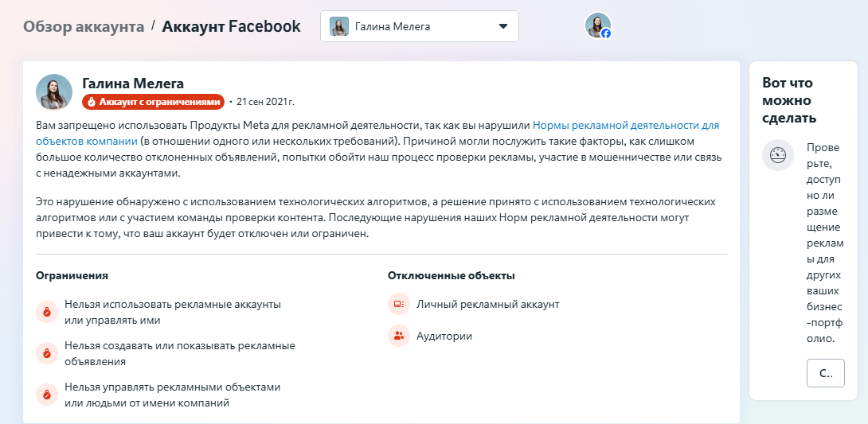Click the restriction text Нельзя использовать рекламные аккаунты
Screen dimensions: 868x424
click(173, 312)
